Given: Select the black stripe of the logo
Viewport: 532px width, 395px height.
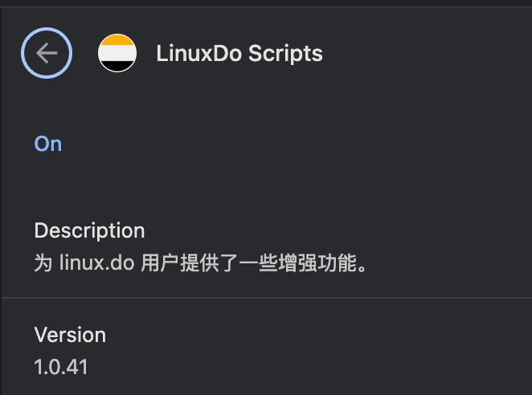Looking at the screenshot, I should click(117, 66).
